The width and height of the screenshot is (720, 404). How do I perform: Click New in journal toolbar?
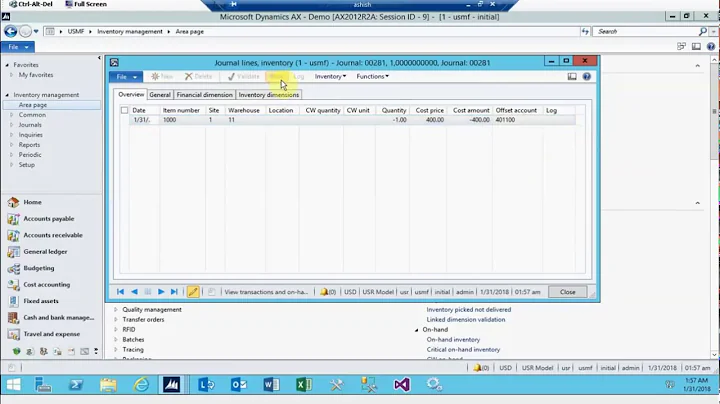pos(162,77)
